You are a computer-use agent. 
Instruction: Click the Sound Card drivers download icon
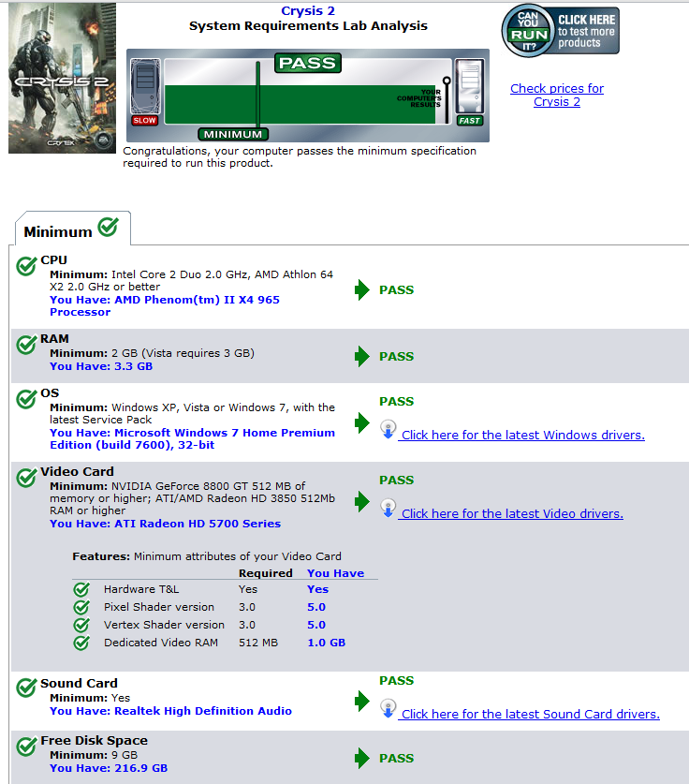click(x=388, y=708)
